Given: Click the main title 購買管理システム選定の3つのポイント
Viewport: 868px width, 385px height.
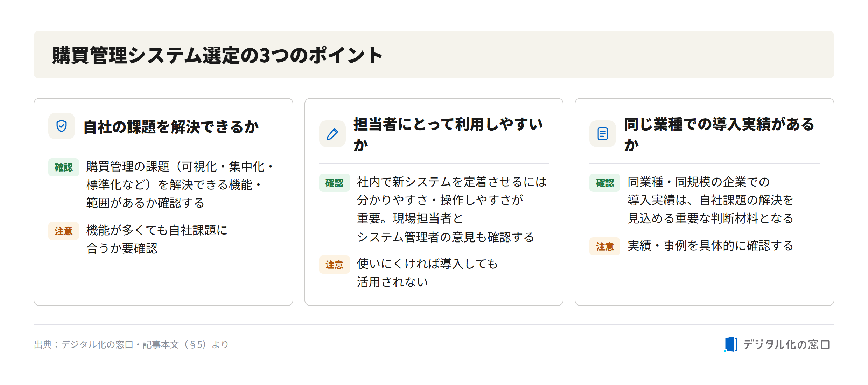Looking at the screenshot, I should 217,55.
